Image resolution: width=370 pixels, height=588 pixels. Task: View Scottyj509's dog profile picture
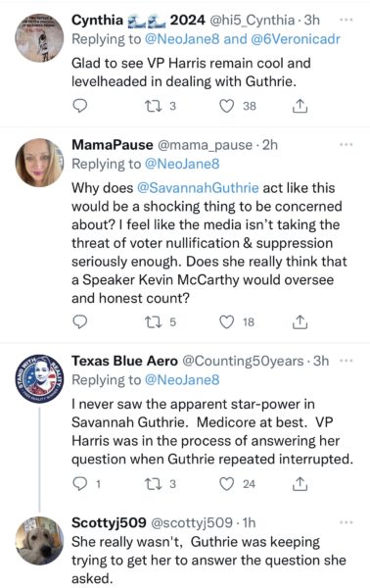39,540
